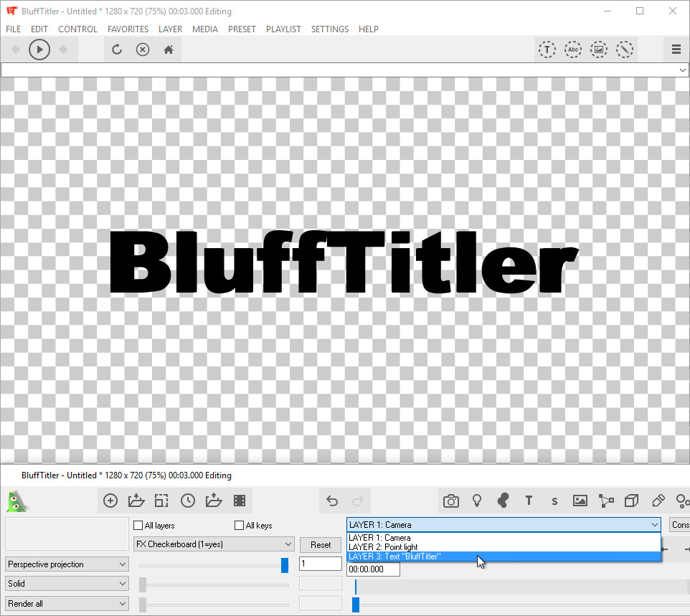Add a light layer with the lightbulb icon
Viewport: 690px width, 616px height.
point(476,501)
